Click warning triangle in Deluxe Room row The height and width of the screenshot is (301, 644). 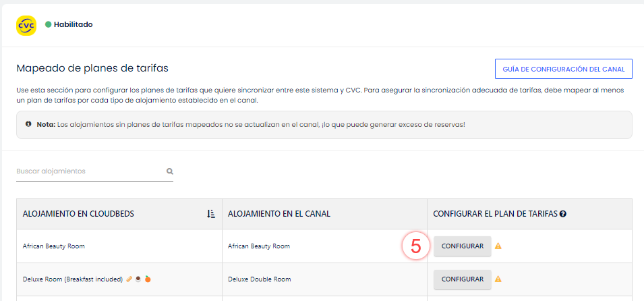[x=498, y=279]
